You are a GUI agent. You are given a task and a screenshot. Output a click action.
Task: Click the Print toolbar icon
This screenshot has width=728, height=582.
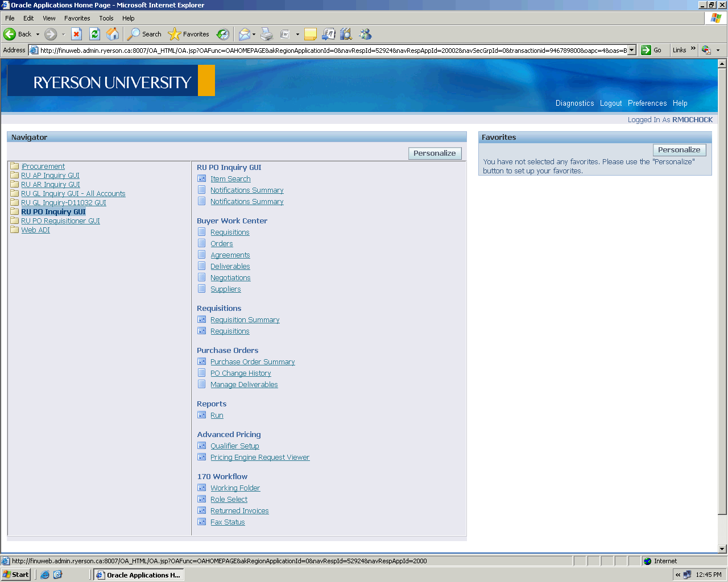[267, 34]
